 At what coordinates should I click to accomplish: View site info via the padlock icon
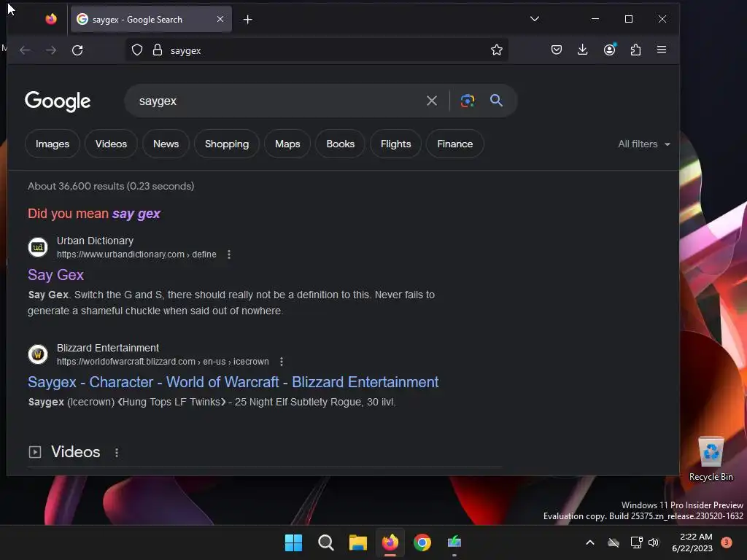pyautogui.click(x=158, y=50)
